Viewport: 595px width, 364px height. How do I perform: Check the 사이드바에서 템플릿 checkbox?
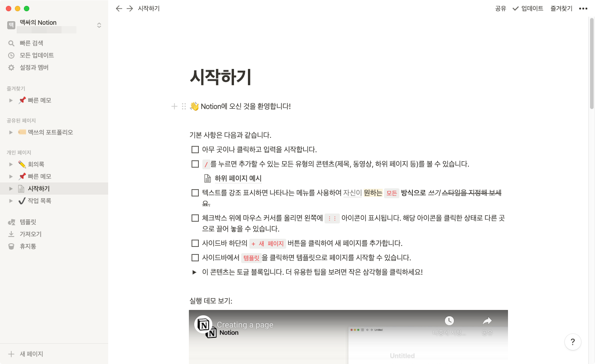pos(195,258)
